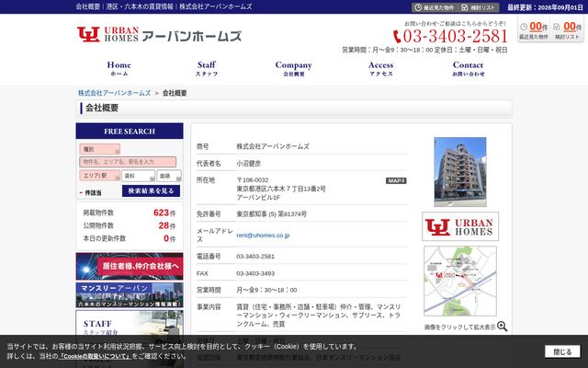This screenshot has height=368, width=588.
Task: Click the 03-3403-2581 header phone number
Action: coord(456,37)
